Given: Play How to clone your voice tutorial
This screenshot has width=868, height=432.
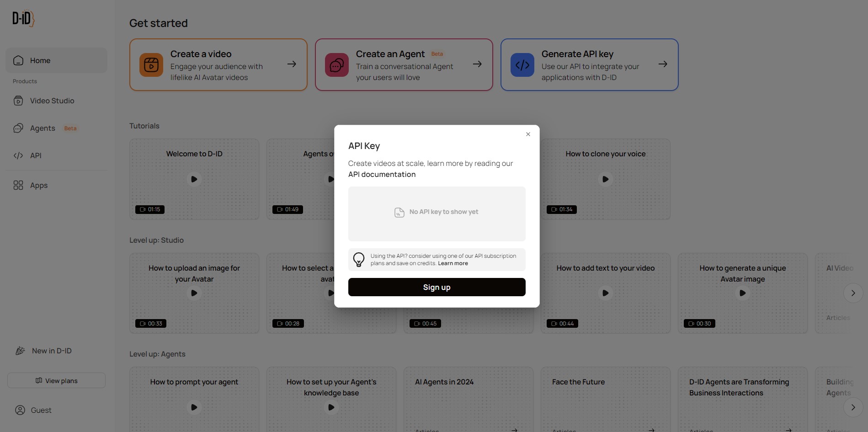Looking at the screenshot, I should click(x=606, y=179).
